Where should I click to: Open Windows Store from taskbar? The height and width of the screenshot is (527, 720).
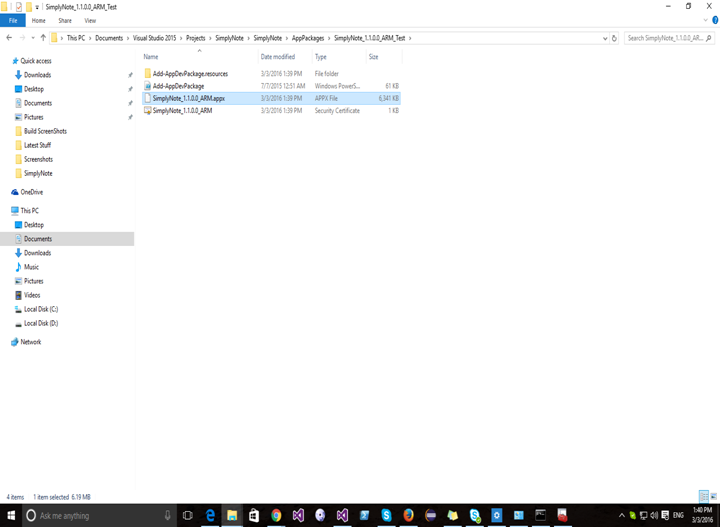[x=254, y=516]
